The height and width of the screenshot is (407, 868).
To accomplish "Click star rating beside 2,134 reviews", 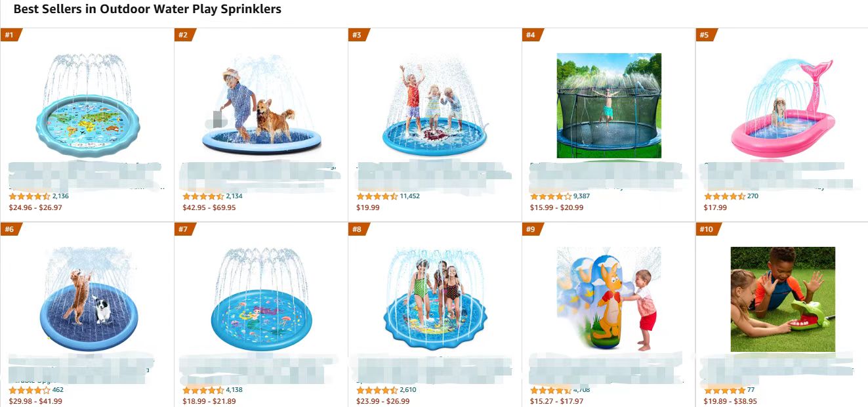I will coord(203,196).
